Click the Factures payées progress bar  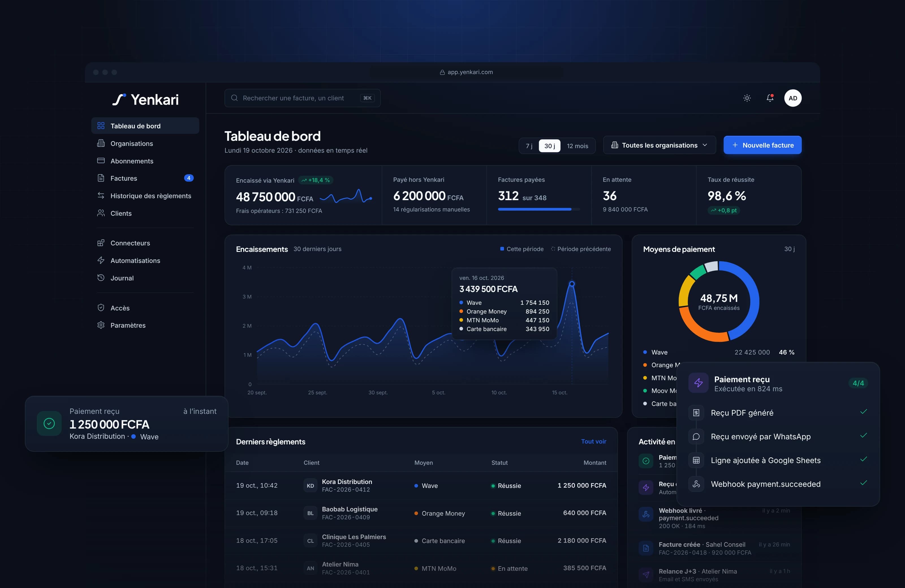tap(539, 209)
